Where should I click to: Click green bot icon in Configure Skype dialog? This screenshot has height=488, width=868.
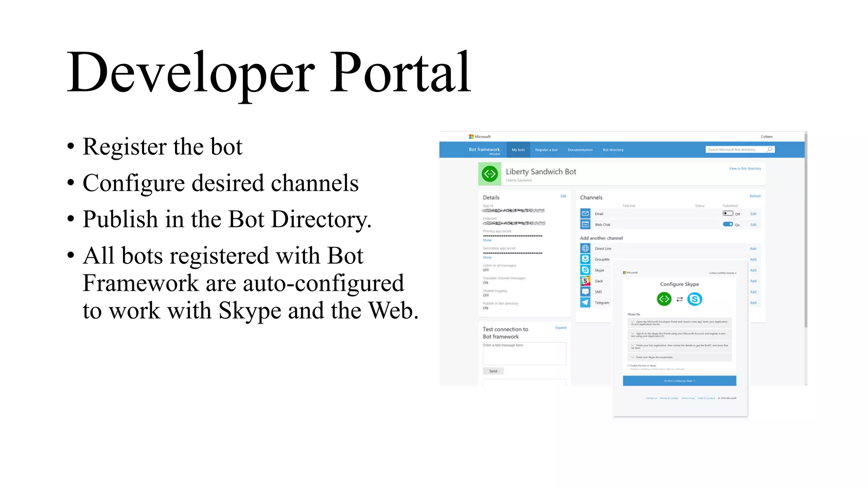664,299
